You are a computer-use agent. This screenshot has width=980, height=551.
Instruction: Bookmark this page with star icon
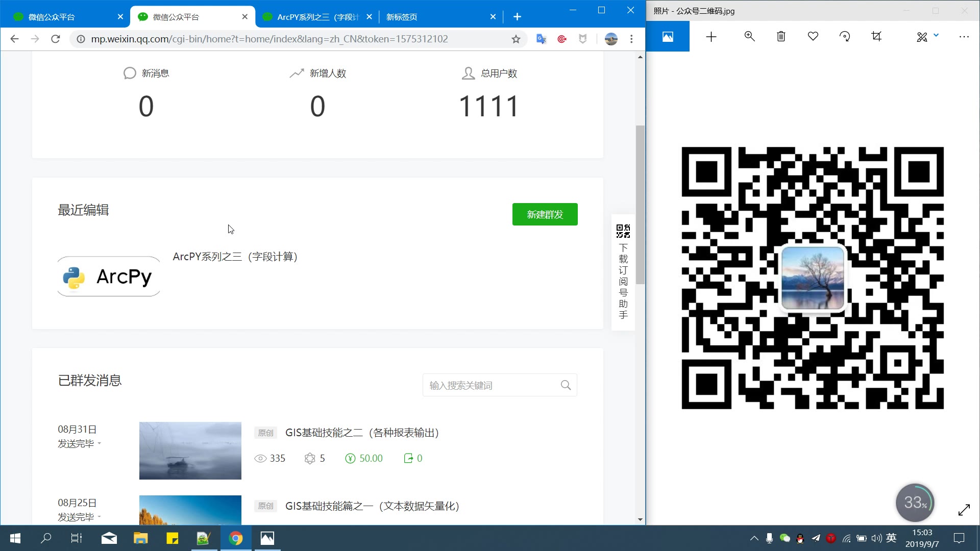click(x=516, y=39)
